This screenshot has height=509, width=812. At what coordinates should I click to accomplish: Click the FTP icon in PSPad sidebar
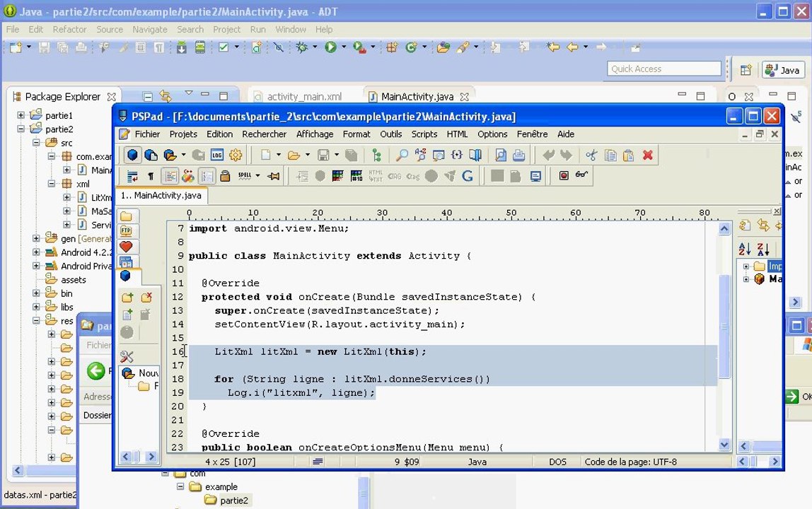click(x=126, y=231)
